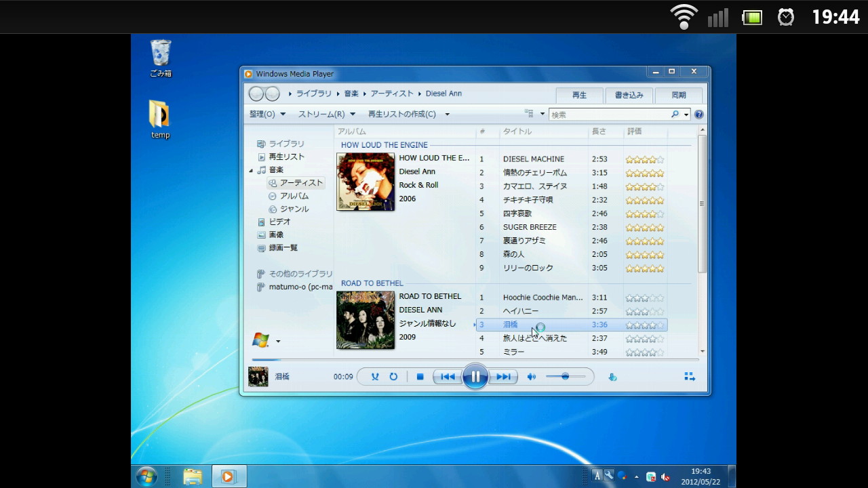Click Diesel Ann in the breadcrumb path

[x=444, y=94]
